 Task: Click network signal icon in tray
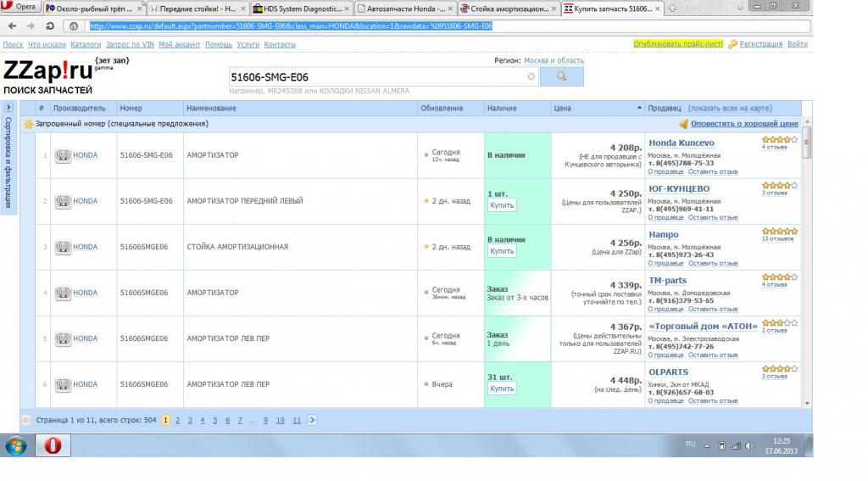pos(736,445)
